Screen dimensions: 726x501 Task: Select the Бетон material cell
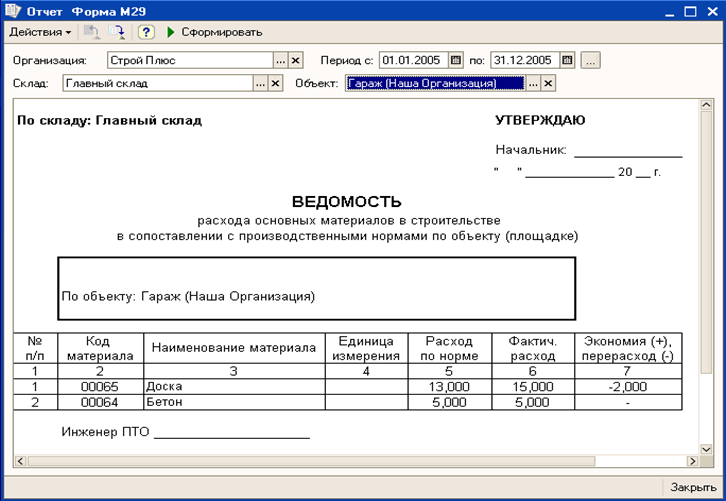pyautogui.click(x=234, y=402)
